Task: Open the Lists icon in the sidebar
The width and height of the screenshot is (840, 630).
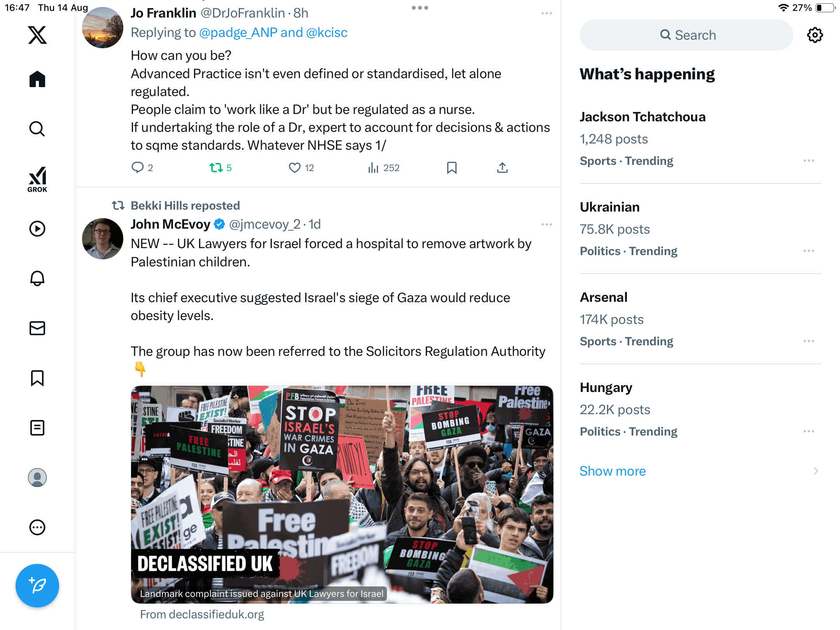Action: [x=37, y=428]
